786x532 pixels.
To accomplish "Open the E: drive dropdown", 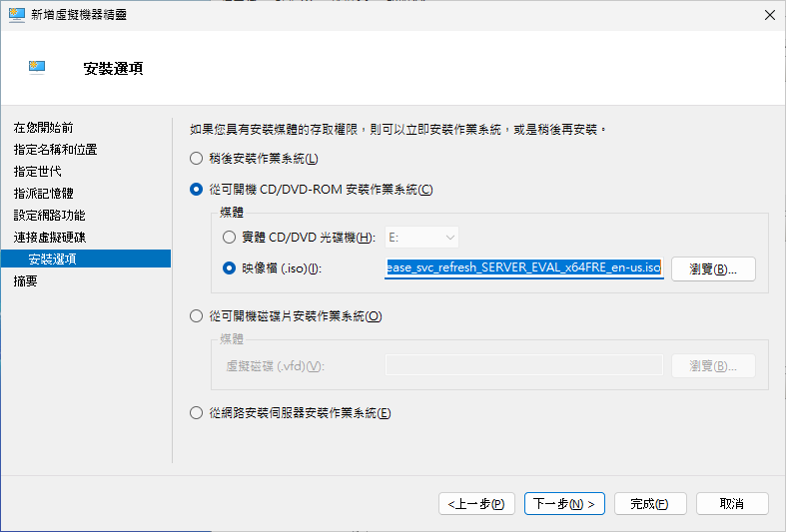I will click(x=421, y=238).
